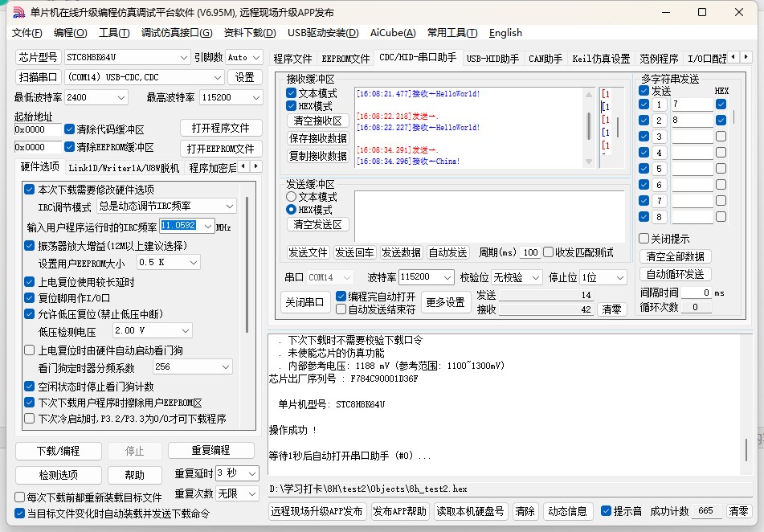Click the 周期(ms) field showing 100

[x=529, y=252]
